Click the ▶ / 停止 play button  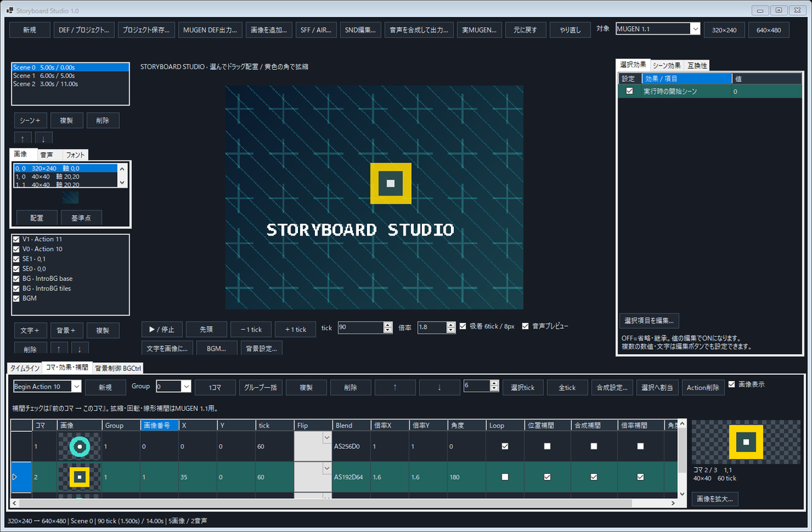[162, 329]
